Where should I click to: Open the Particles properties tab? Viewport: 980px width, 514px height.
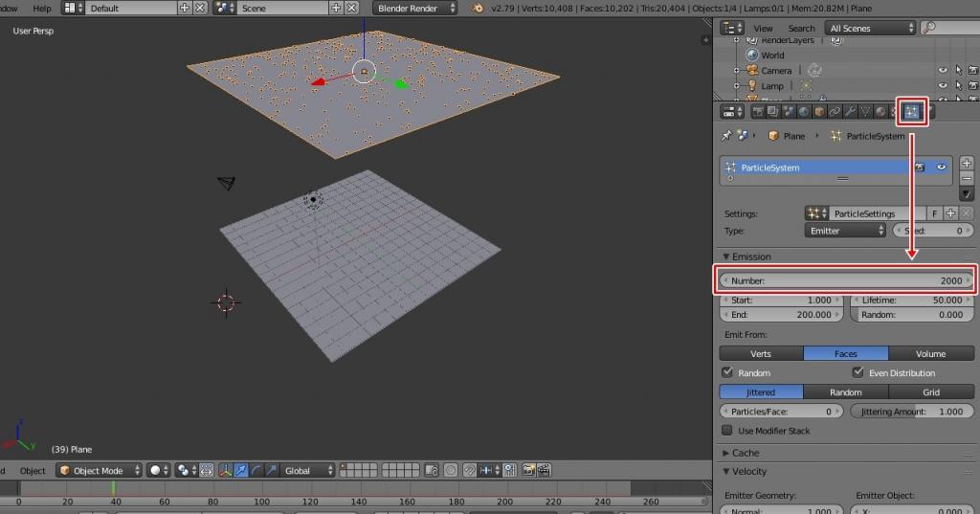[912, 112]
